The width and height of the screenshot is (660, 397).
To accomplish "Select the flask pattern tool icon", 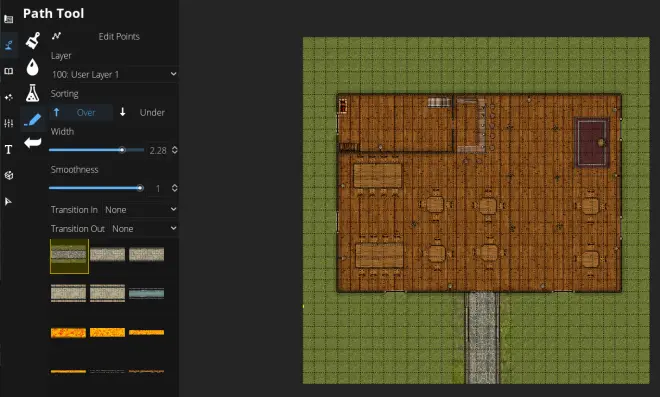I will [x=32, y=93].
